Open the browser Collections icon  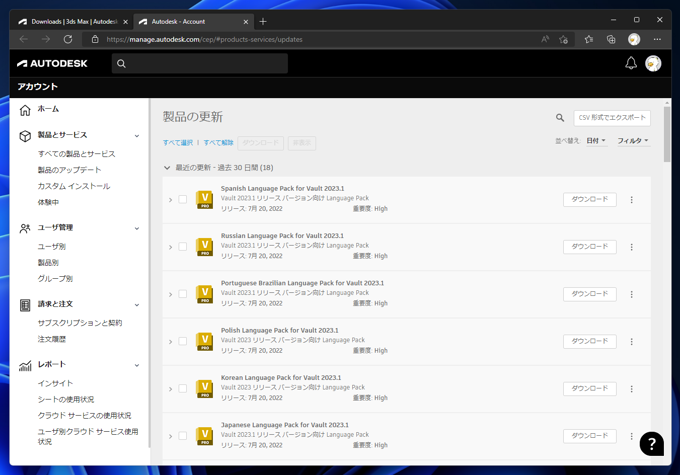[x=611, y=39]
